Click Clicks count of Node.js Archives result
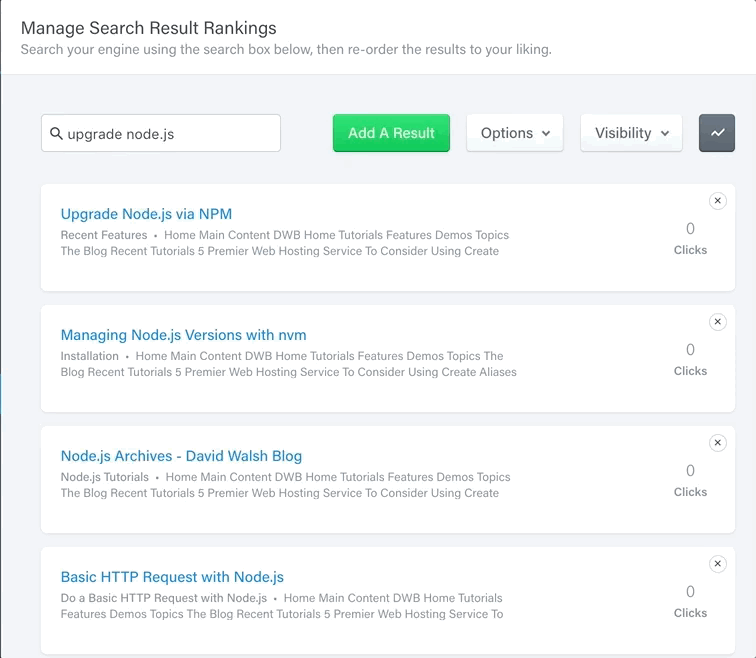This screenshot has height=658, width=756. coord(690,481)
